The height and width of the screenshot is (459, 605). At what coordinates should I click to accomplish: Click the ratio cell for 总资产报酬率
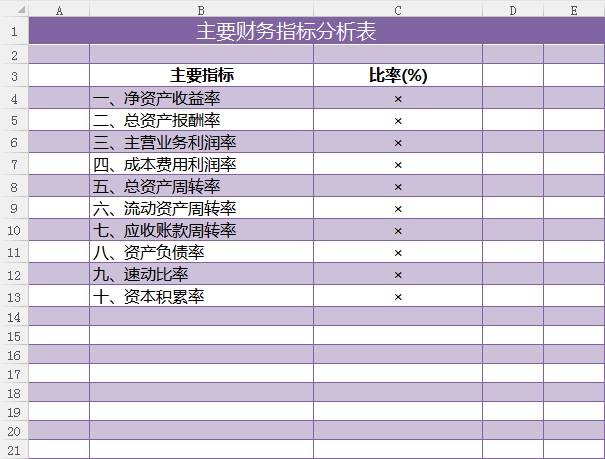point(398,120)
